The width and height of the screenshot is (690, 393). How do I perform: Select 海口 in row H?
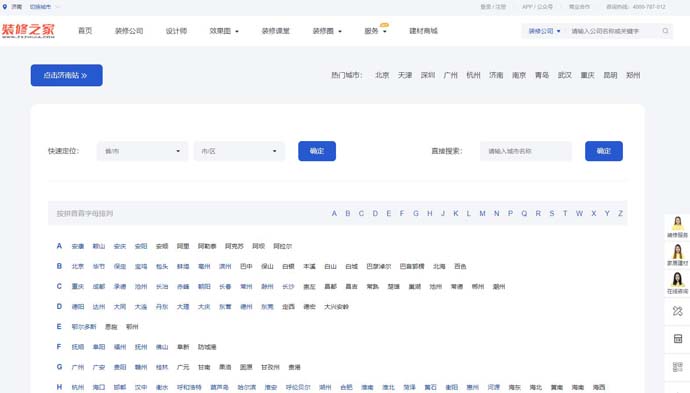99,387
